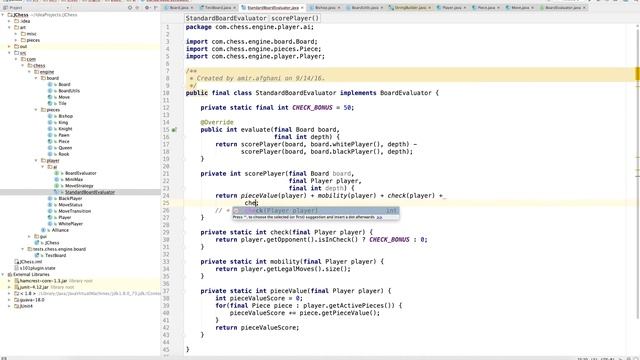Click the hamcrest-core jar icon
Viewport: 640px width, 360px height.
[x=16, y=281]
